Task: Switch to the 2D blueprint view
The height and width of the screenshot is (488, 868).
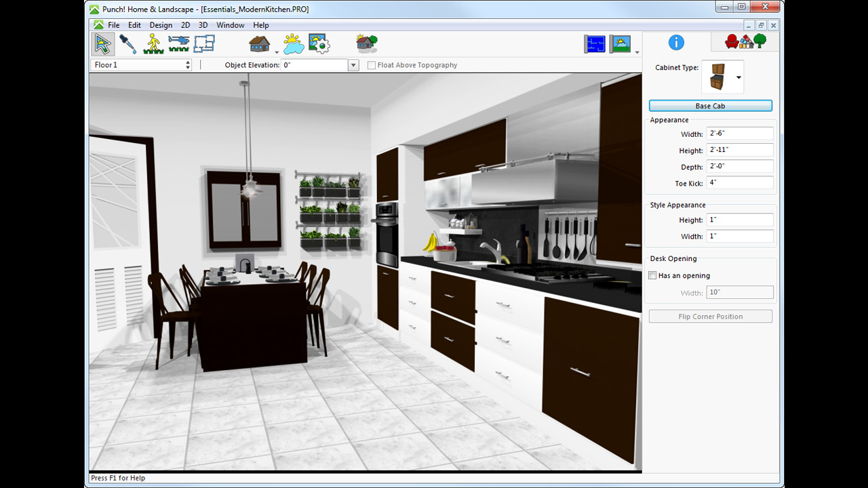Action: (x=594, y=43)
